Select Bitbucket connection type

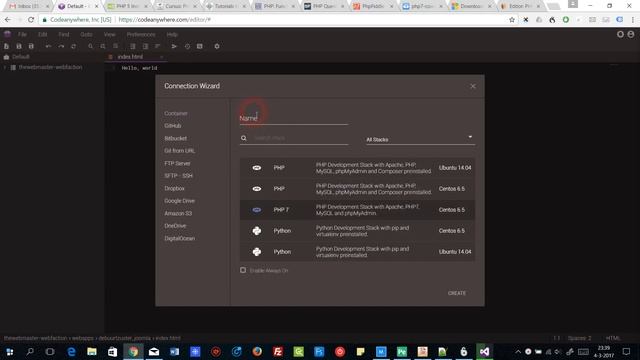[176, 138]
